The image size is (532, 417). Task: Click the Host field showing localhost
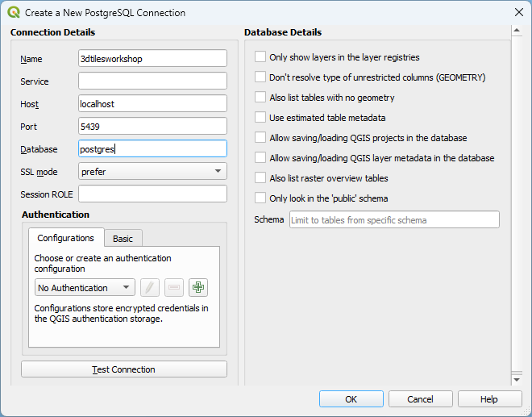click(x=152, y=103)
